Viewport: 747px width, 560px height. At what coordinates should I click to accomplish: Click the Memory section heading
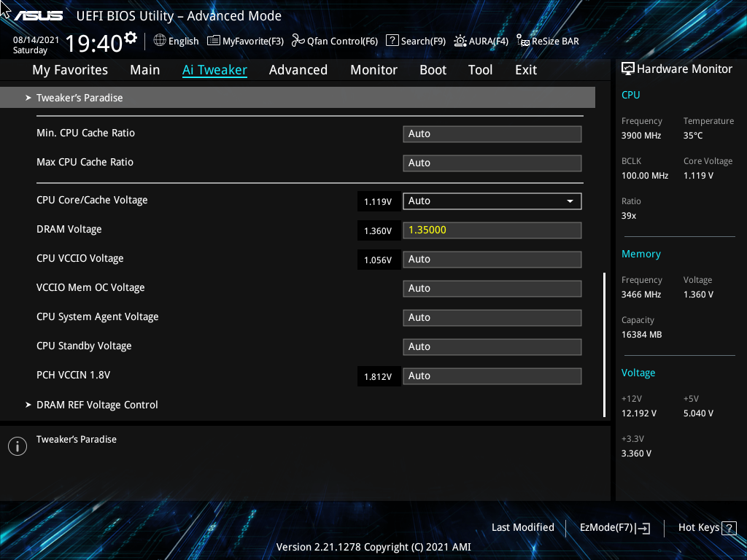[x=640, y=254]
